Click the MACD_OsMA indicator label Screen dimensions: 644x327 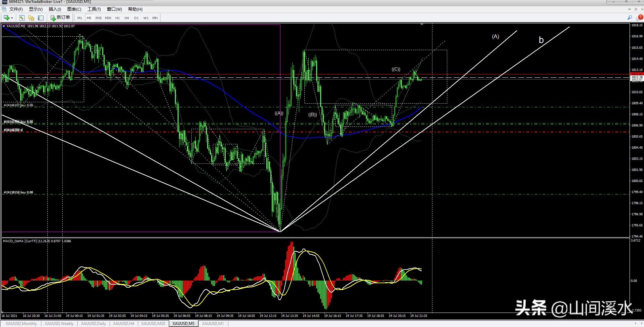tap(37, 241)
